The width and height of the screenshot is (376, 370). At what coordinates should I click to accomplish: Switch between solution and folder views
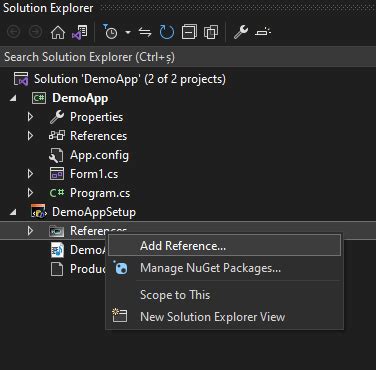[x=80, y=32]
